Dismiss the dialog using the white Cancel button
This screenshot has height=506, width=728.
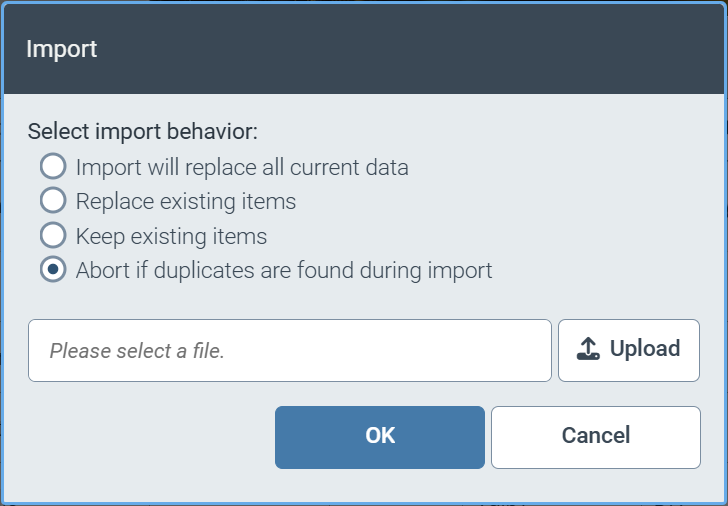click(595, 436)
